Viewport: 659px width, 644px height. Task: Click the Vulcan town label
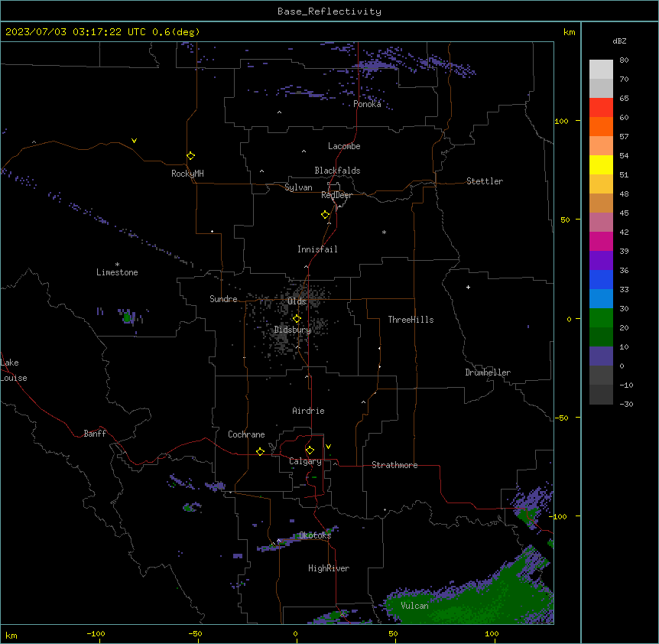(x=414, y=606)
